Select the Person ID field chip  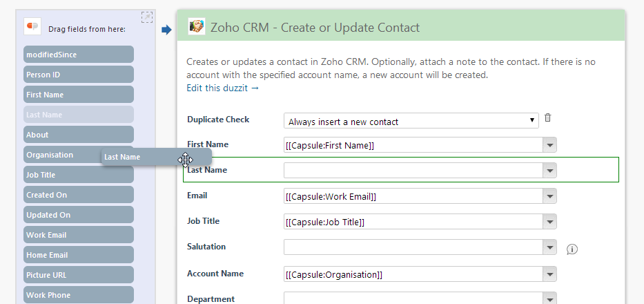pyautogui.click(x=79, y=75)
